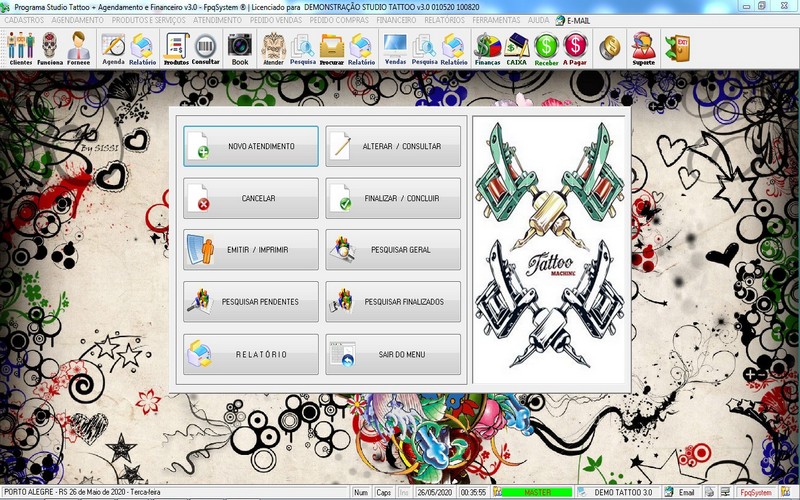
Task: Click the Pesquisa icon beside Atender
Action: (303, 48)
